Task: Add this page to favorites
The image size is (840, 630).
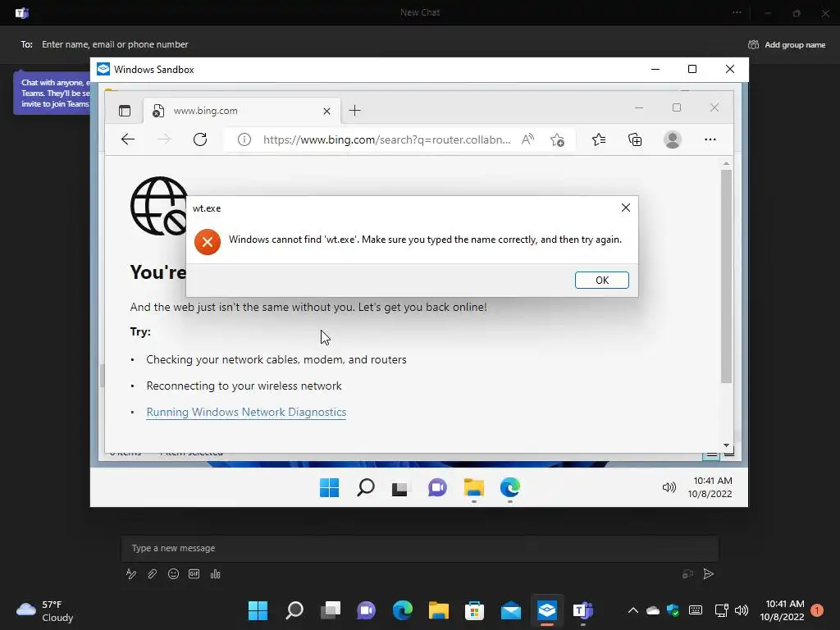Action: point(557,139)
